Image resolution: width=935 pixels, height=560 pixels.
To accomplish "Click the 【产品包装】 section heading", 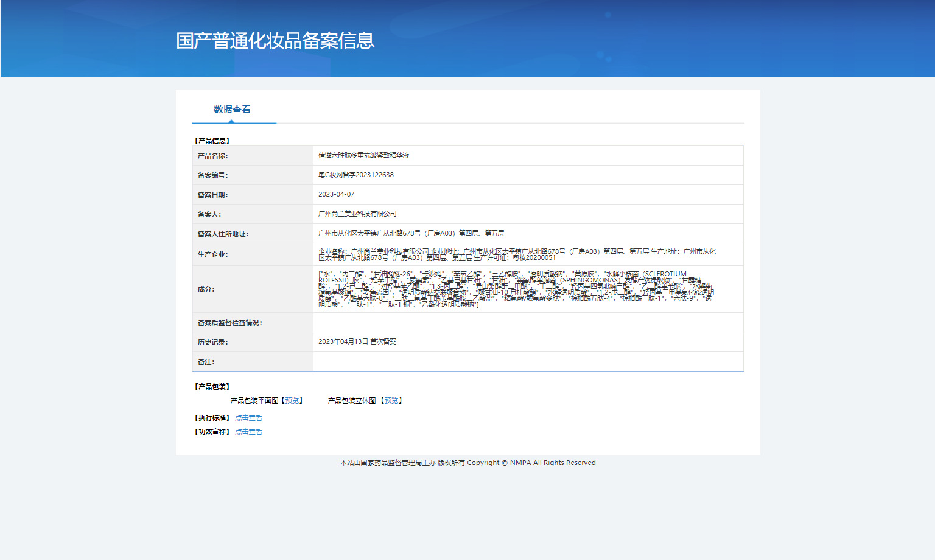I will (212, 387).
